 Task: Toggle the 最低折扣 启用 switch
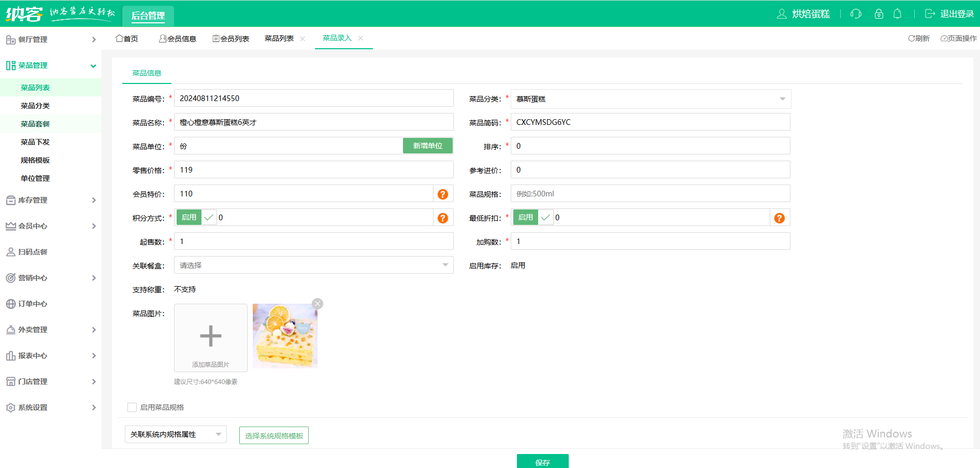click(x=533, y=217)
